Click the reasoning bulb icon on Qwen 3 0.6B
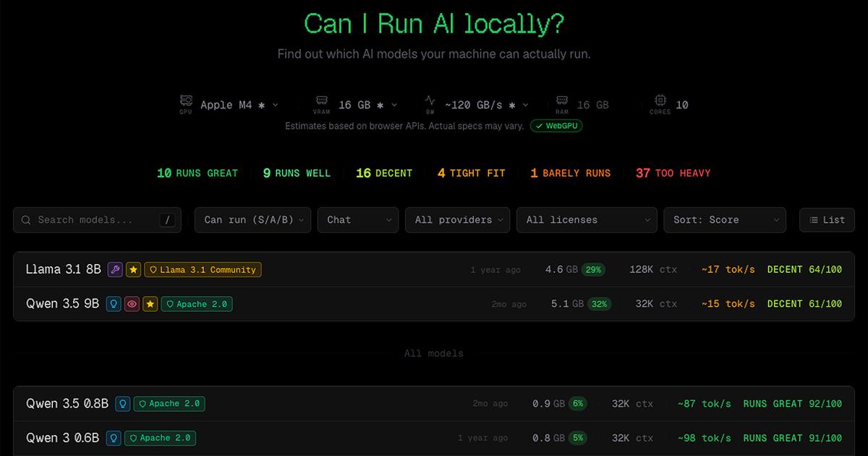This screenshot has height=456, width=868. point(113,438)
